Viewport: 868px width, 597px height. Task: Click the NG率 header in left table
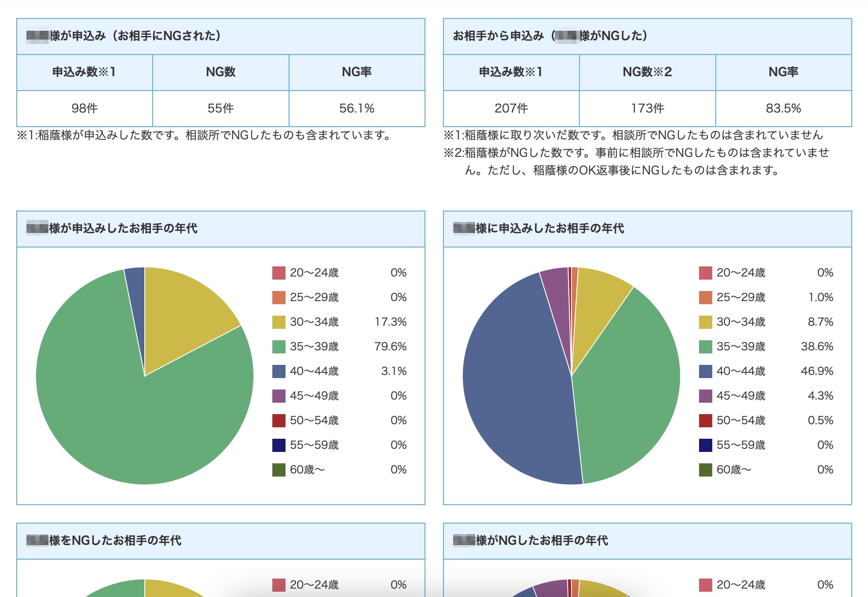pyautogui.click(x=357, y=72)
